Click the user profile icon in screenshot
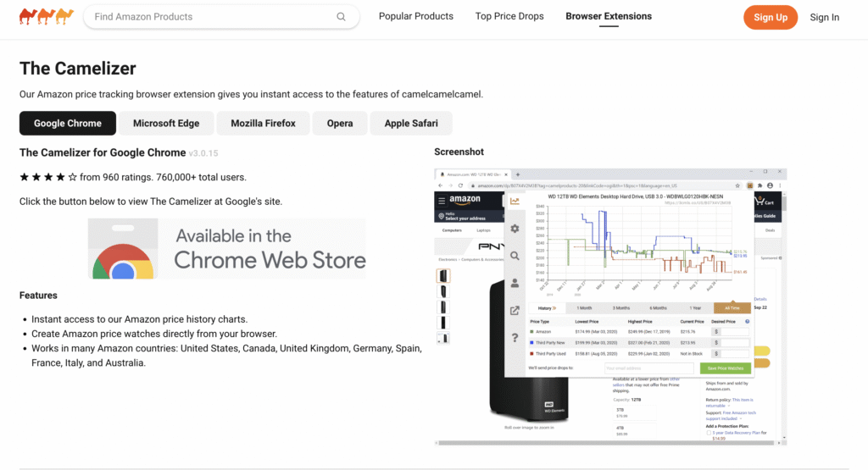 pos(515,283)
